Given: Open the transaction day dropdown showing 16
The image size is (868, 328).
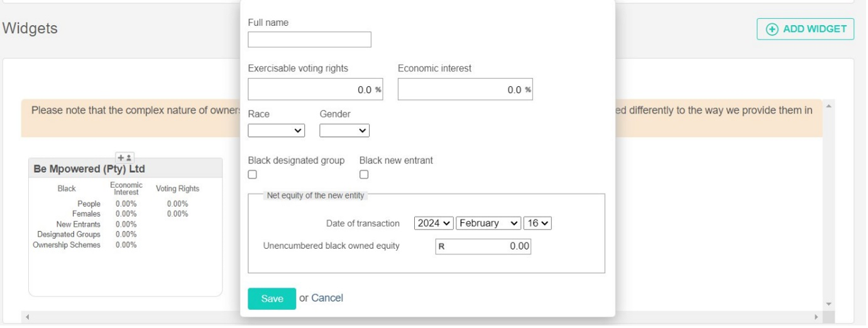Looking at the screenshot, I should pyautogui.click(x=537, y=223).
